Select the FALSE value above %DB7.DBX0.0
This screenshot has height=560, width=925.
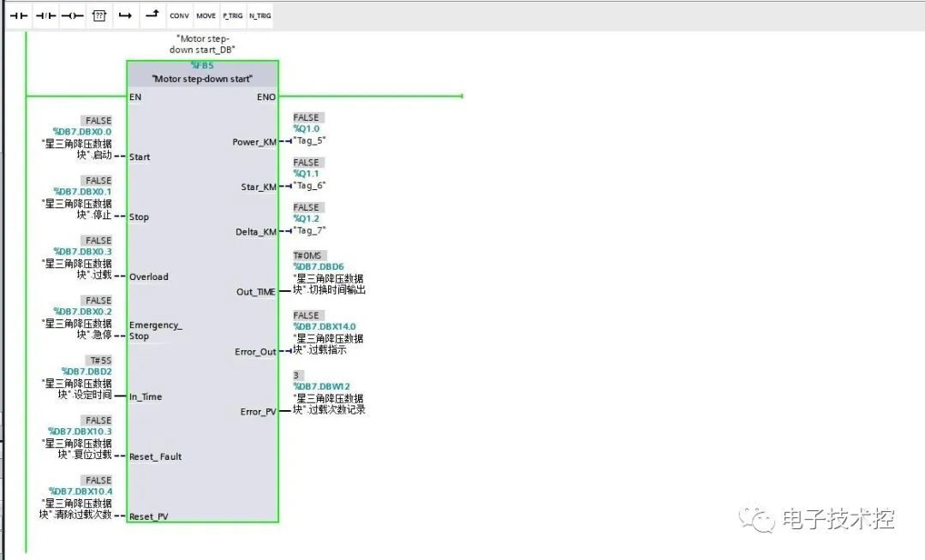pos(97,120)
